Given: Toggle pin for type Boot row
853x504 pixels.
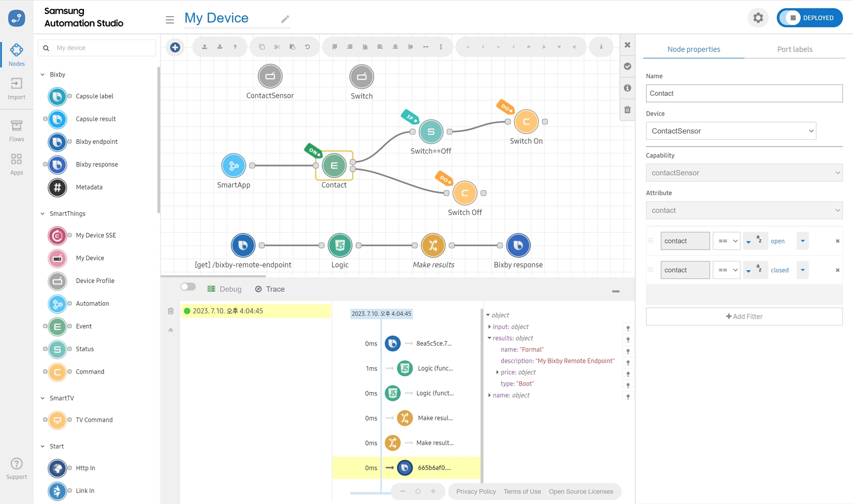Looking at the screenshot, I should tap(628, 385).
